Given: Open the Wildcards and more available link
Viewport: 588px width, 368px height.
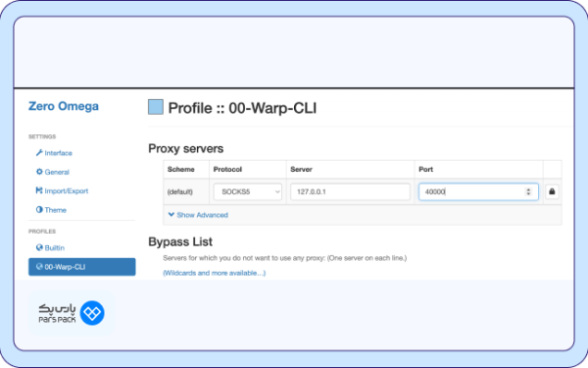Looking at the screenshot, I should pyautogui.click(x=214, y=273).
